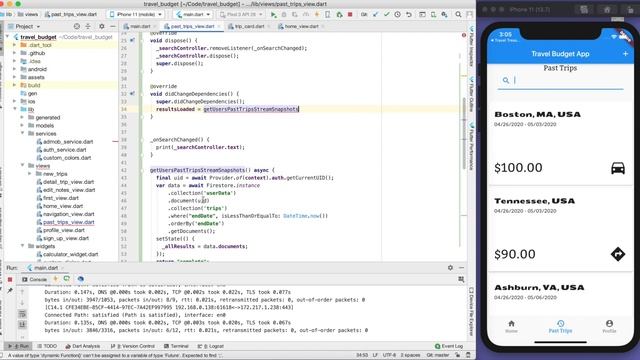Screen dimensions: 640x360
Task: Tap the Home tab in phone bottom navigation
Action: [511, 327]
